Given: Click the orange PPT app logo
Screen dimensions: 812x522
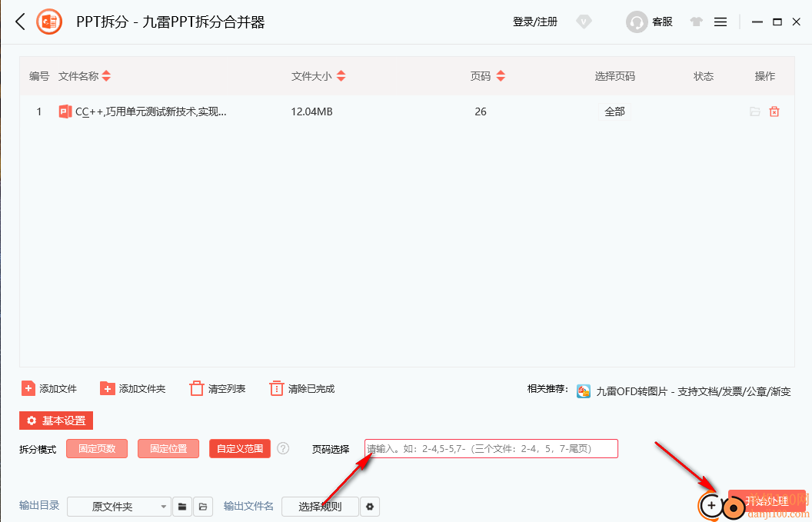Looking at the screenshot, I should coord(49,22).
